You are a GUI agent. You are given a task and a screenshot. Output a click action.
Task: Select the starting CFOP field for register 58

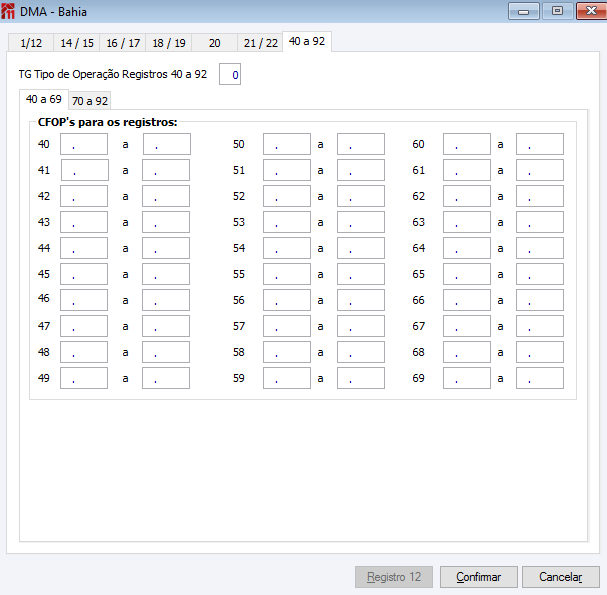tap(287, 352)
